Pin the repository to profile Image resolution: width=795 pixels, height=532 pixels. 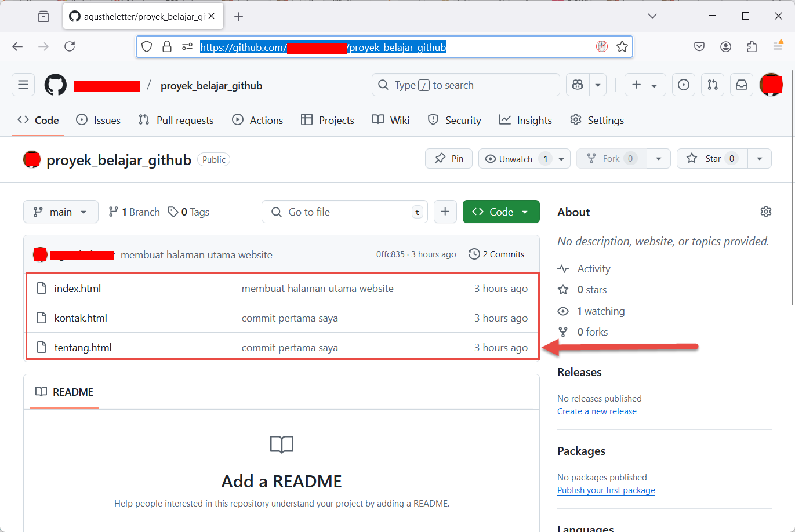tap(449, 159)
